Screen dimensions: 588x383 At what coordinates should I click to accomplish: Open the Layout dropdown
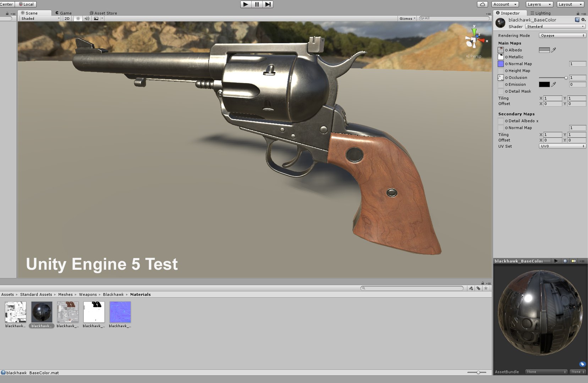coord(570,4)
